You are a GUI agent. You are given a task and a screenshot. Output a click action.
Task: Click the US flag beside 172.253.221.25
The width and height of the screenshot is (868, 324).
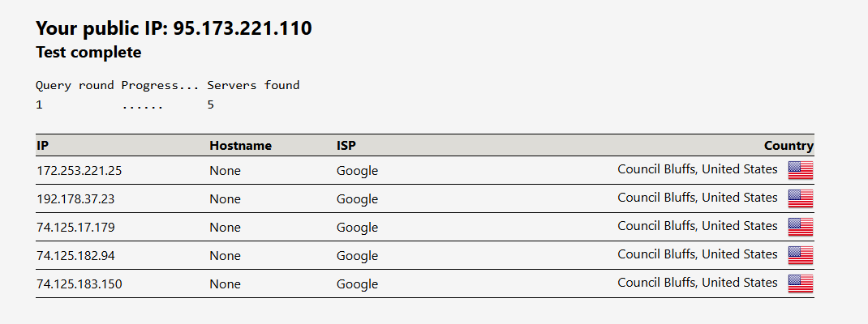click(800, 170)
